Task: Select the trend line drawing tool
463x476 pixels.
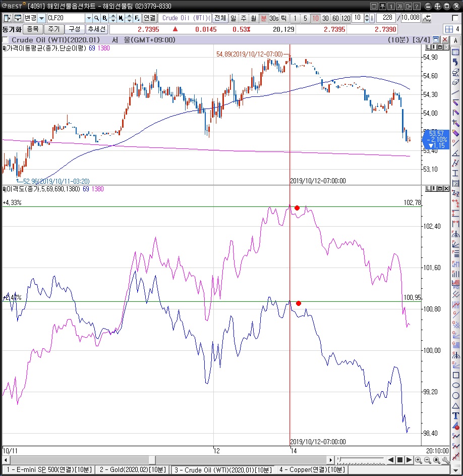Action: pyautogui.click(x=456, y=92)
